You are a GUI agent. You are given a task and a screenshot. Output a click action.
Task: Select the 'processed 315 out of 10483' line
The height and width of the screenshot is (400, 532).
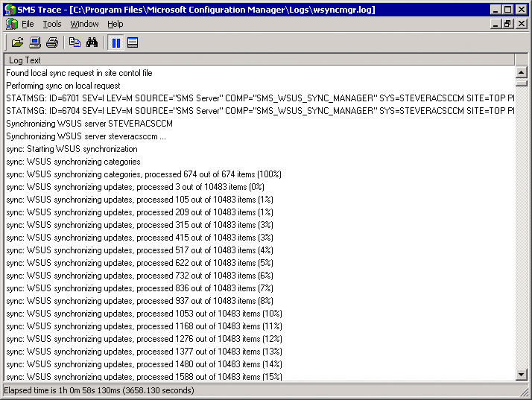click(x=259, y=225)
